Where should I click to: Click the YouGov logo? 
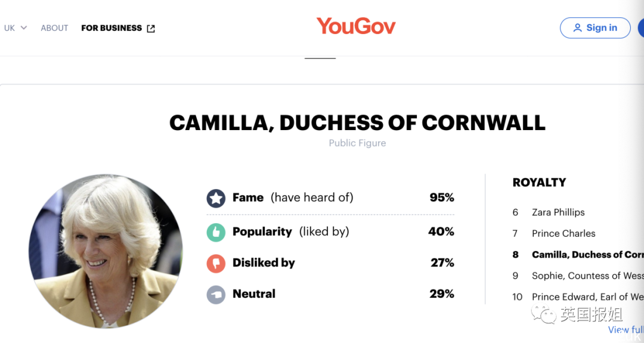coord(356,26)
